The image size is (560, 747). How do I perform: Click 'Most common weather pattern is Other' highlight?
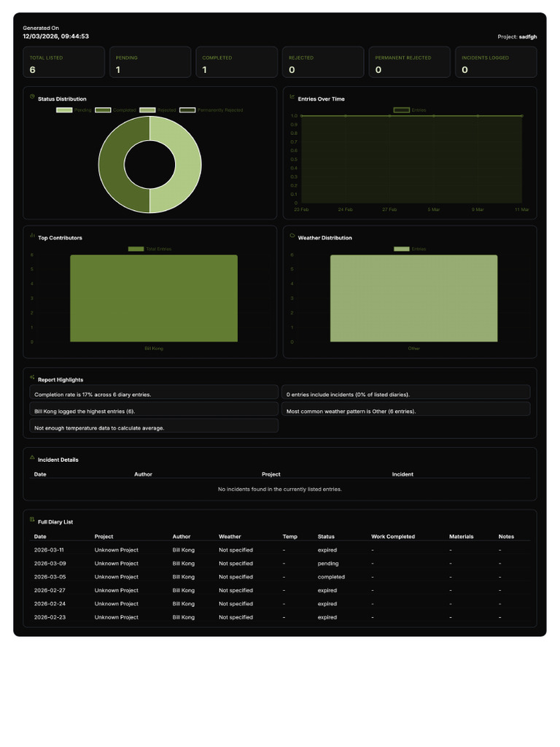pyautogui.click(x=405, y=409)
